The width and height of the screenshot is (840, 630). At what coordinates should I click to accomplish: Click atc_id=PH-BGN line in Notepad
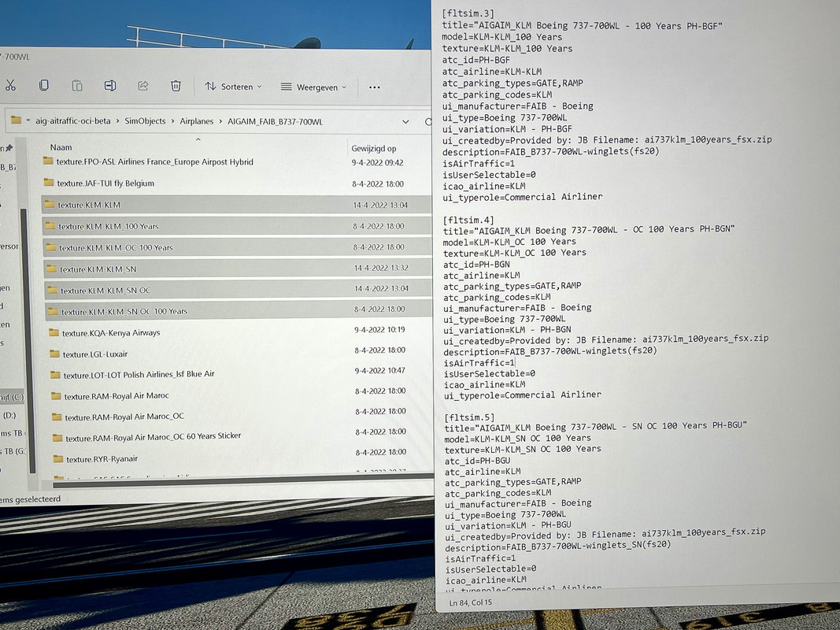pyautogui.click(x=476, y=264)
